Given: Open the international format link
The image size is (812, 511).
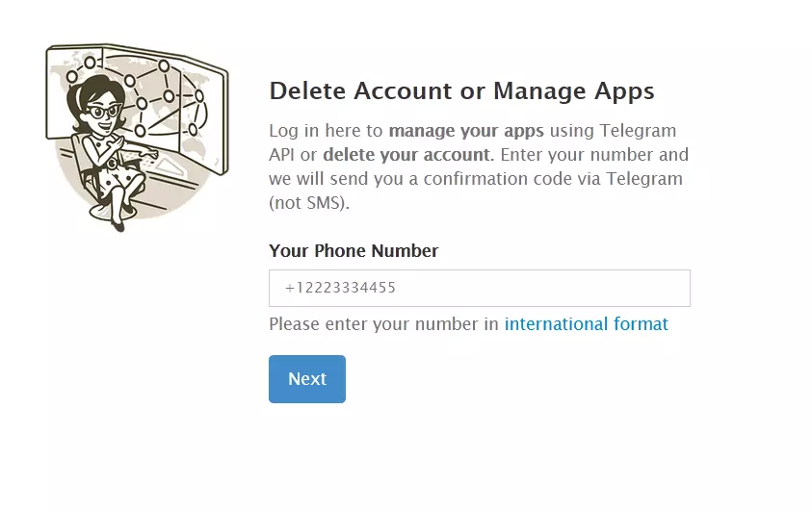Looking at the screenshot, I should 587,323.
